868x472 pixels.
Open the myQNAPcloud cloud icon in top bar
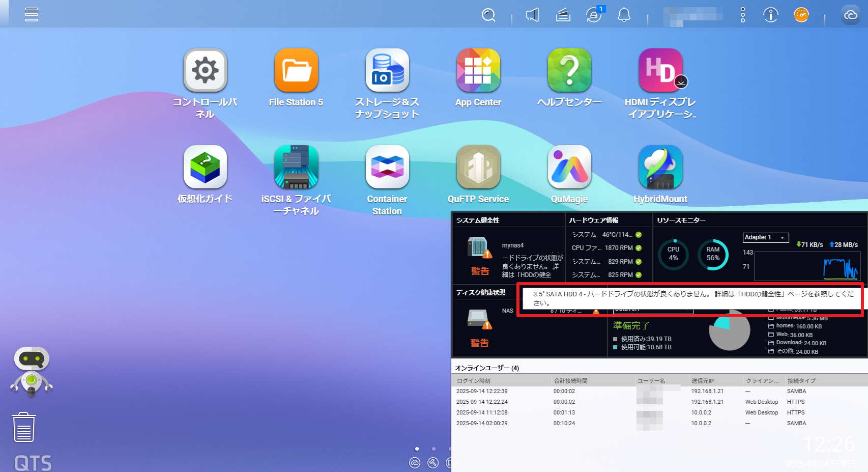(x=851, y=15)
